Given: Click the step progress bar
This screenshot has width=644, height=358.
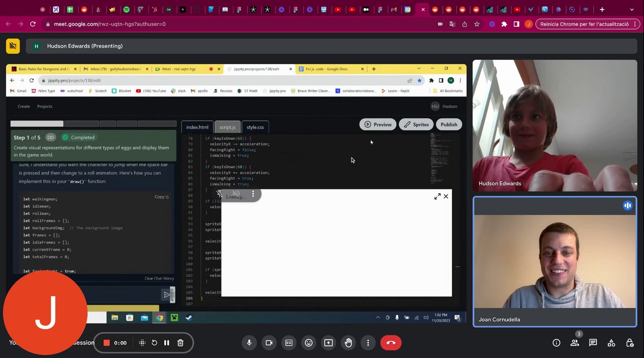Looking at the screenshot, I should (93, 123).
